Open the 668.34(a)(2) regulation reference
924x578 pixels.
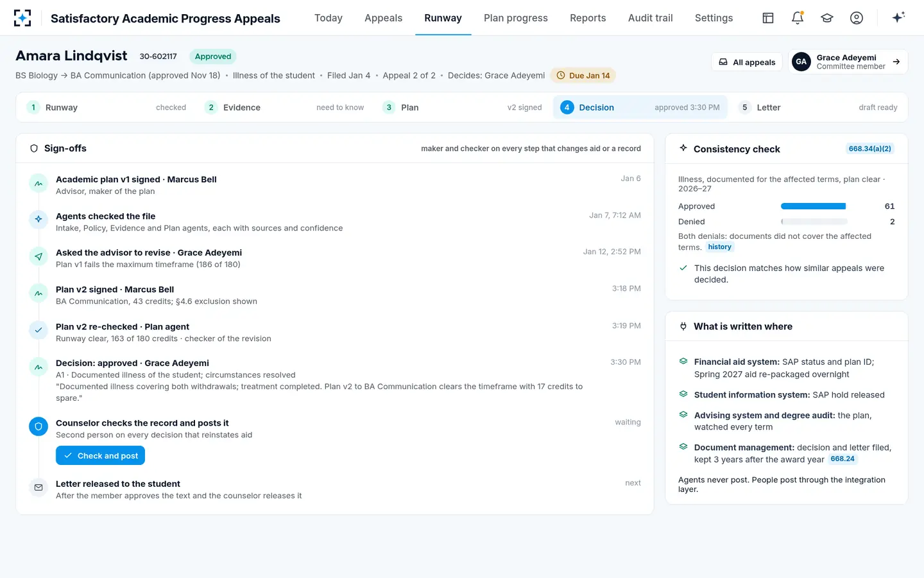(x=869, y=149)
